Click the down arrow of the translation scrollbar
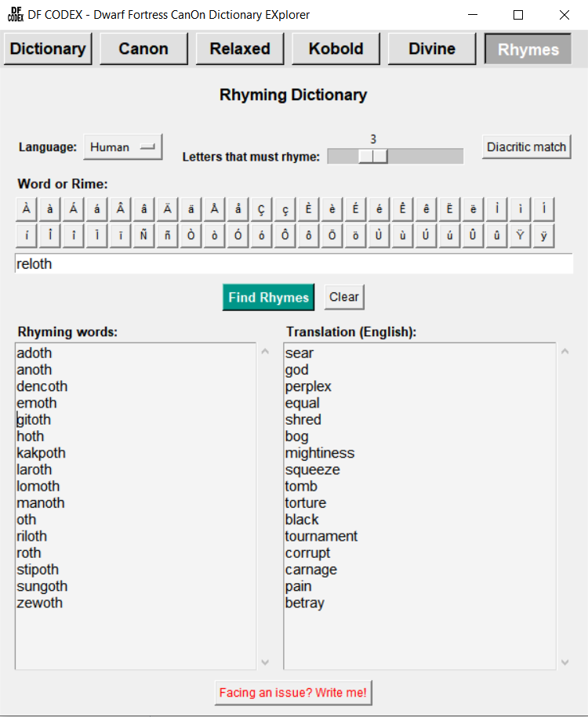The width and height of the screenshot is (588, 717). click(565, 662)
